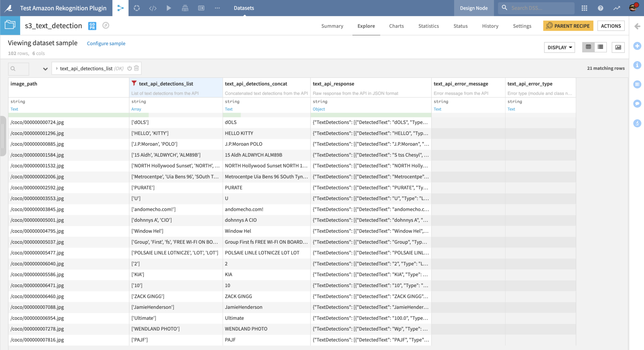The height and width of the screenshot is (350, 644).
Task: Open notebooks via the code </> icon
Action: pyautogui.click(x=153, y=8)
